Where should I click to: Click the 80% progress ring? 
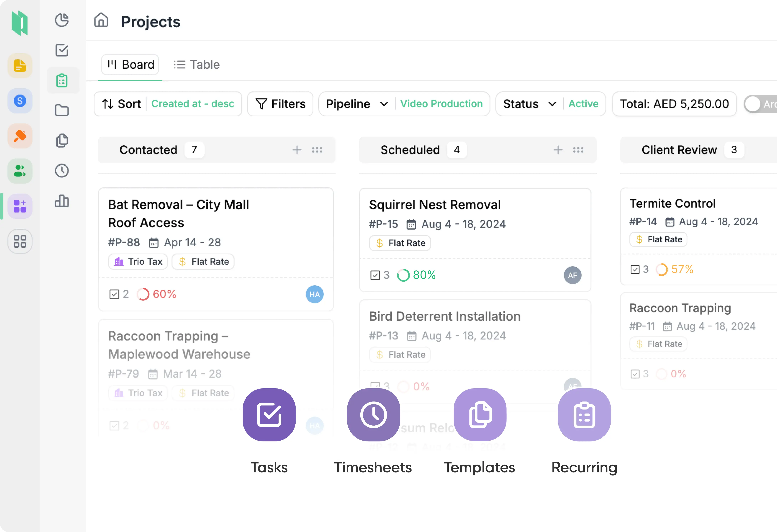(x=403, y=275)
